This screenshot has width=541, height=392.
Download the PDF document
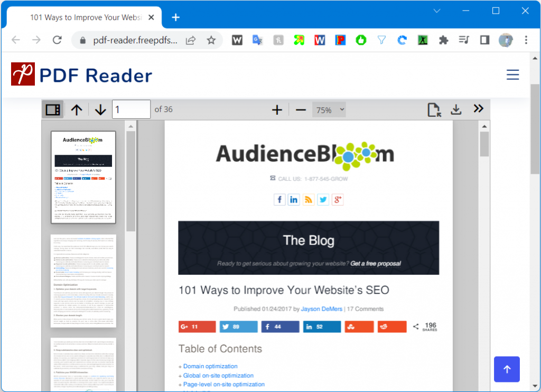click(x=456, y=110)
